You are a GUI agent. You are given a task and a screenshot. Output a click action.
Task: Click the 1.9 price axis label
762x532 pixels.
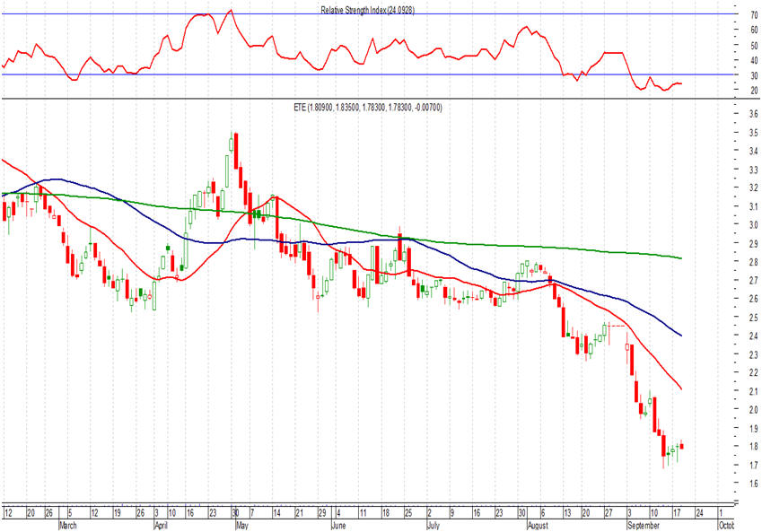click(x=753, y=428)
